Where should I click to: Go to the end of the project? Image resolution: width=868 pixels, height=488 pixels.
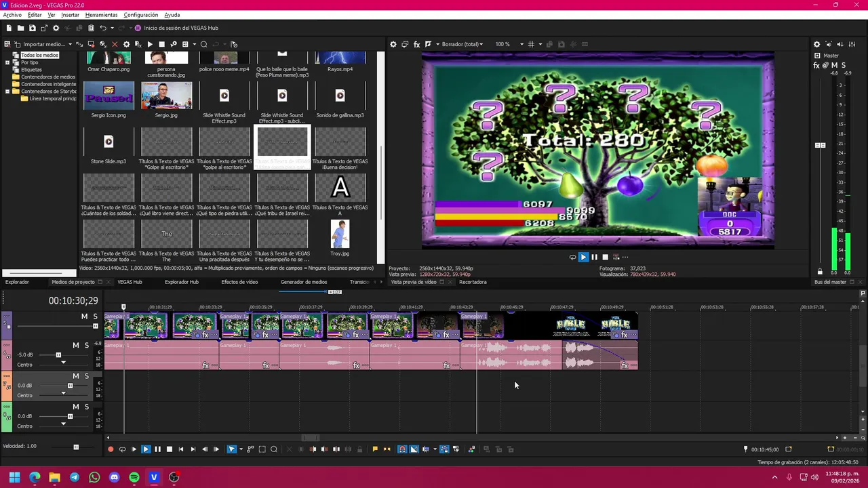coord(193,449)
